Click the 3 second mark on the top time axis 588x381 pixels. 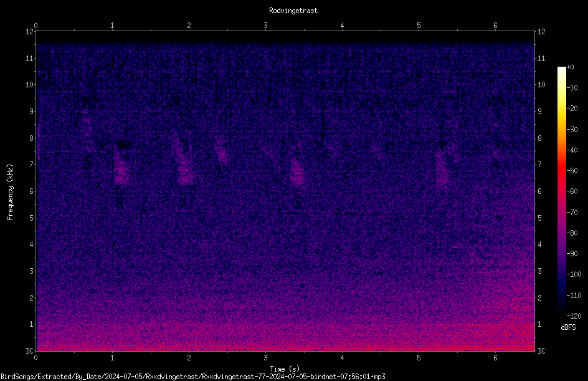tap(265, 26)
